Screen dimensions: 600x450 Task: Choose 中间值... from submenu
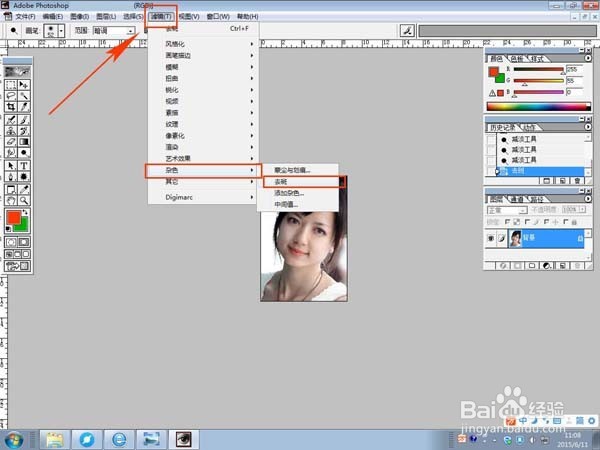click(x=298, y=204)
